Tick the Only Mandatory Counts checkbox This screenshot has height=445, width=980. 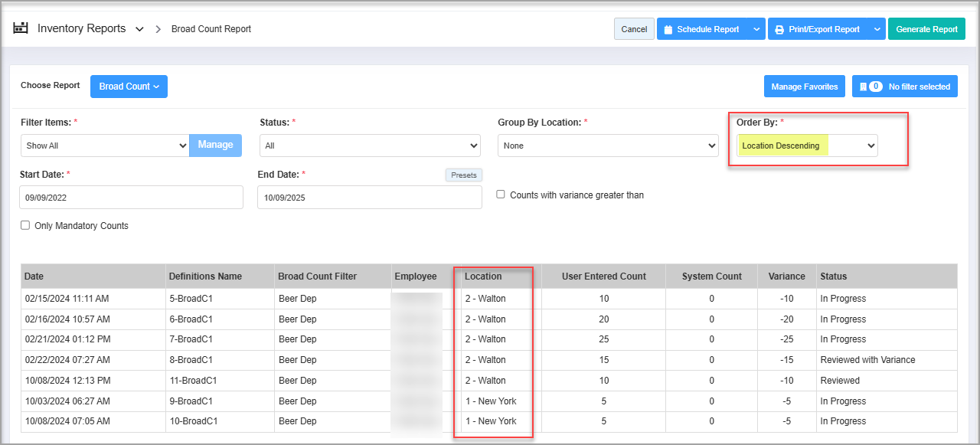pyautogui.click(x=25, y=225)
